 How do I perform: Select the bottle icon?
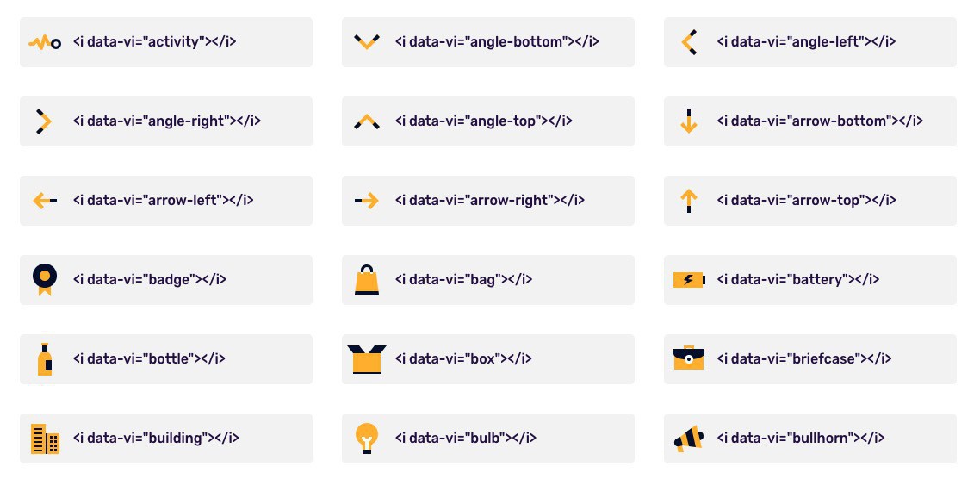(x=44, y=358)
